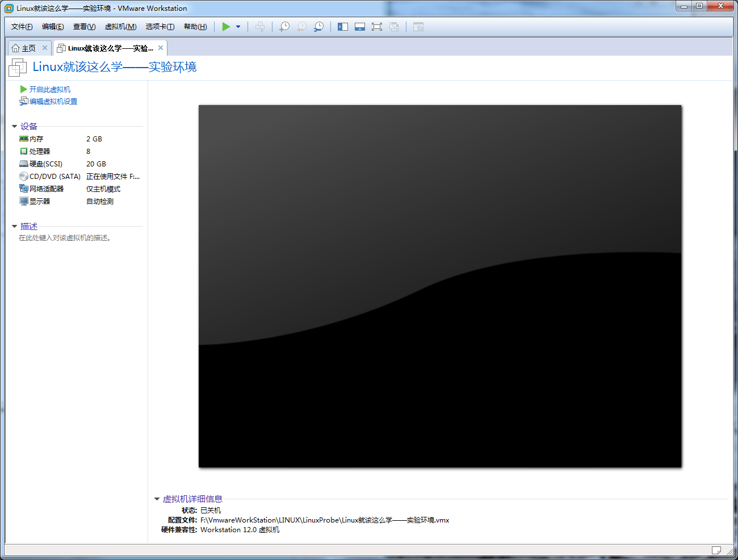Screen dimensions: 738x560
Task: Click the description text input area
Action: coord(65,238)
